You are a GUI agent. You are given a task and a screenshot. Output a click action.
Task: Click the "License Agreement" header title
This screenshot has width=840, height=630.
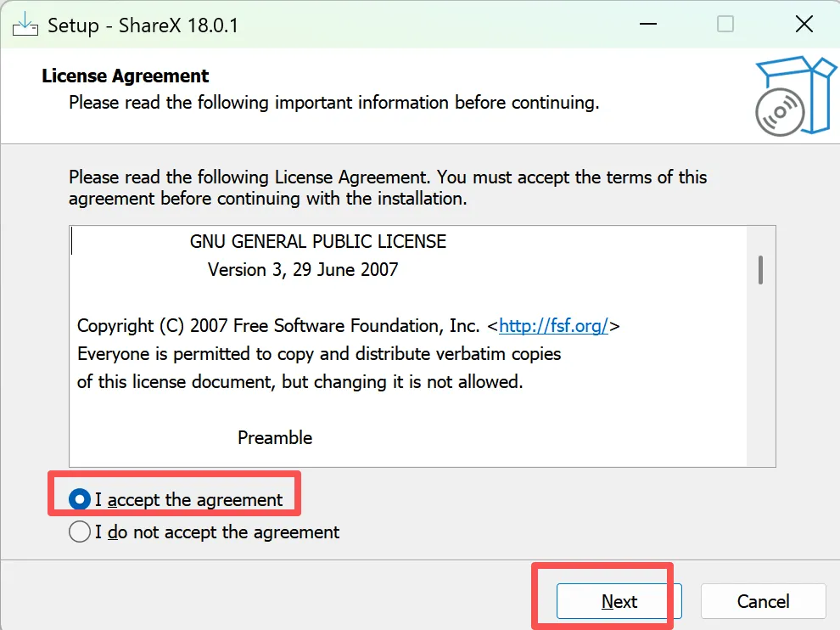coord(125,76)
